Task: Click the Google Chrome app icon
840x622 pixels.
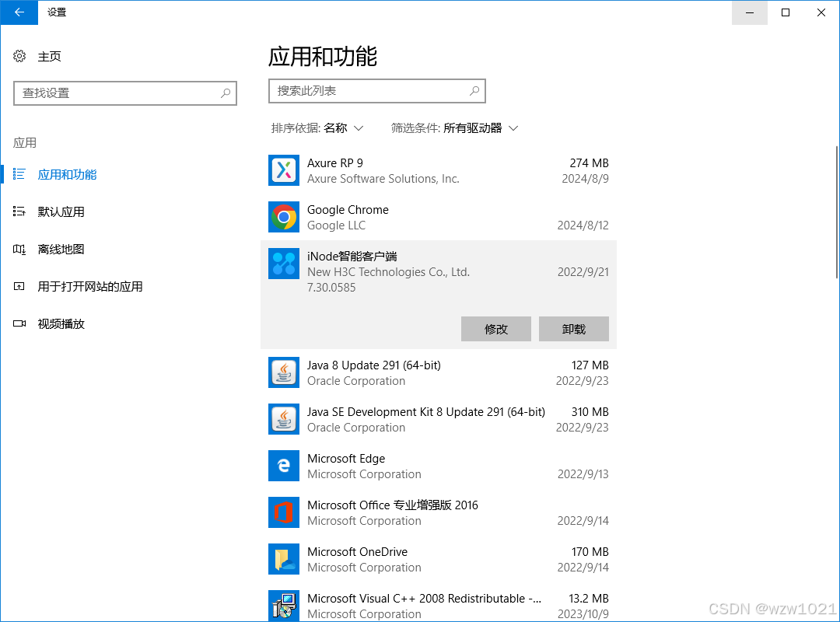Action: pos(284,217)
